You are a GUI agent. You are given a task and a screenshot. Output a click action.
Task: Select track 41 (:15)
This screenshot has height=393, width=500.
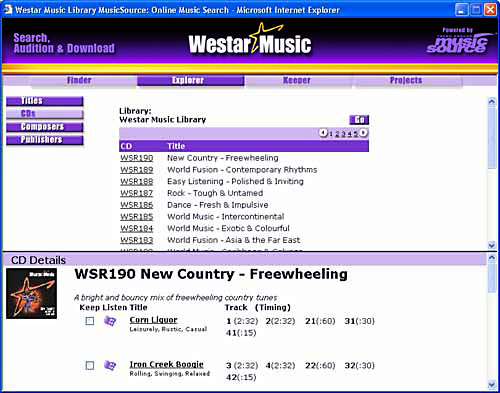[241, 333]
